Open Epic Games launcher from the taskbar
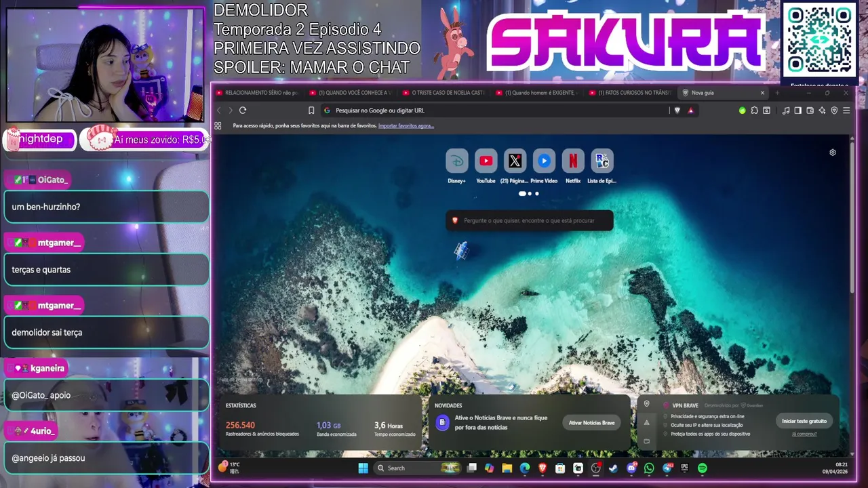Image resolution: width=868 pixels, height=488 pixels. [685, 468]
